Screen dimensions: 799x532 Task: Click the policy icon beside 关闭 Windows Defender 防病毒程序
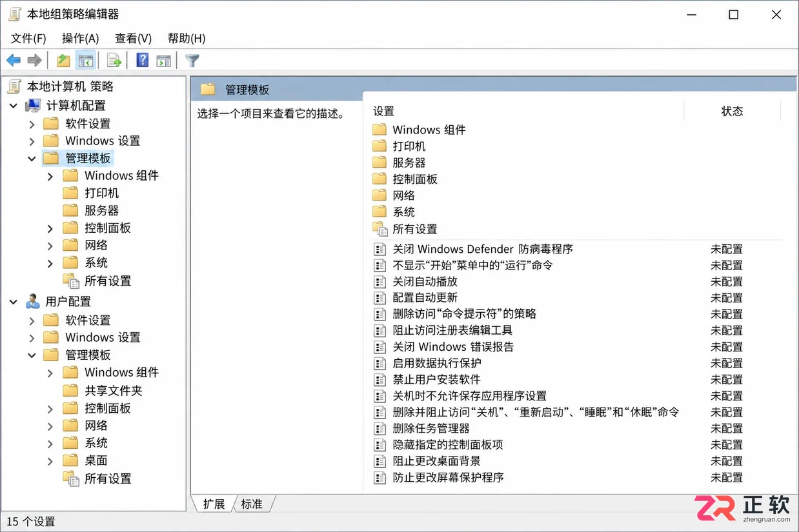pos(380,249)
